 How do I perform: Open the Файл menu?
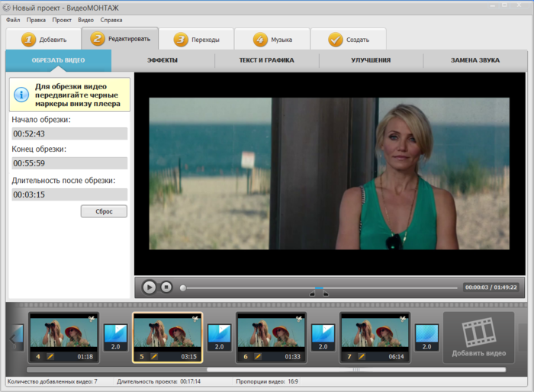[x=13, y=19]
